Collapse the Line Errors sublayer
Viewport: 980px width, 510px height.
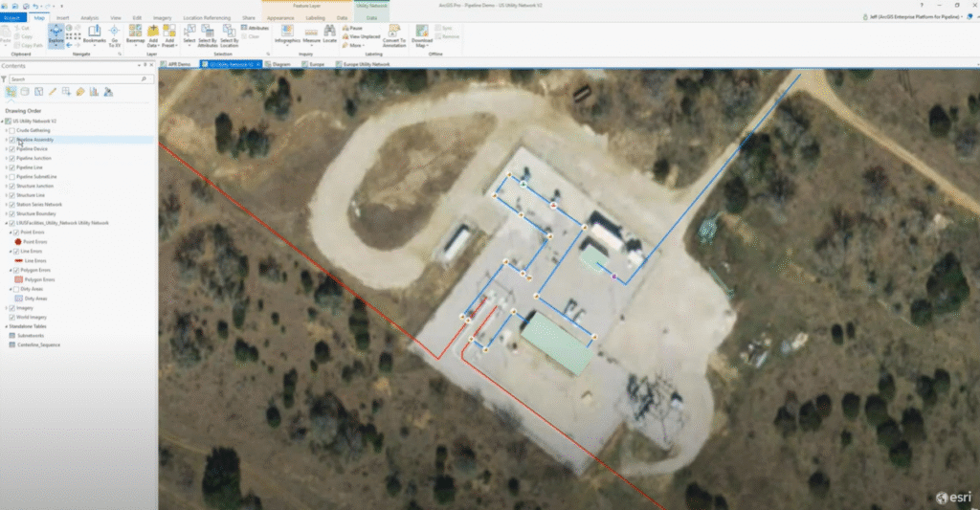tap(11, 252)
